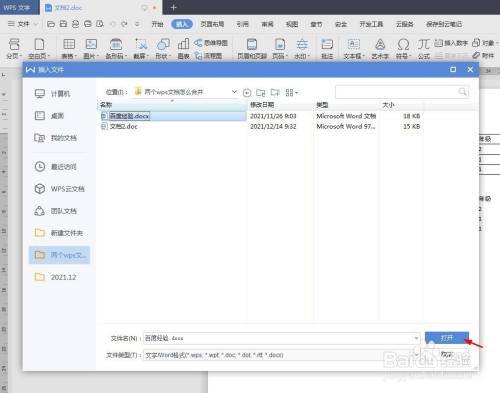Open the 符号 symbol tool
The image size is (500, 393).
pyautogui.click(x=403, y=49)
